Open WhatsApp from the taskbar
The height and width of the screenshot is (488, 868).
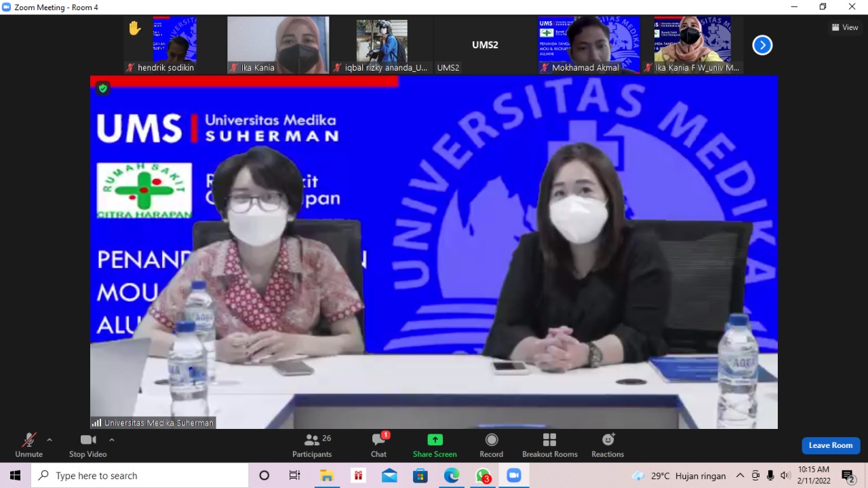483,476
